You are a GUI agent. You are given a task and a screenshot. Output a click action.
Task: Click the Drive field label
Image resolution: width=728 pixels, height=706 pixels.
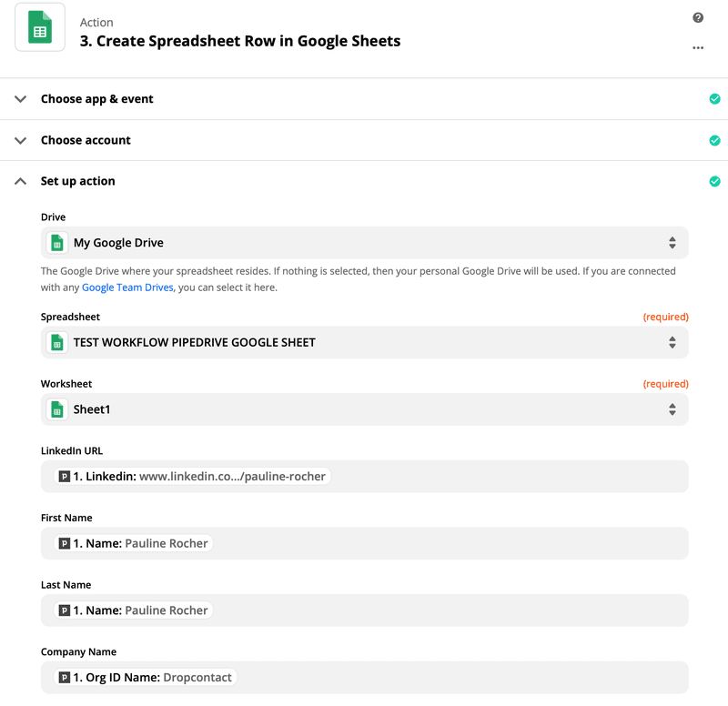coord(53,217)
